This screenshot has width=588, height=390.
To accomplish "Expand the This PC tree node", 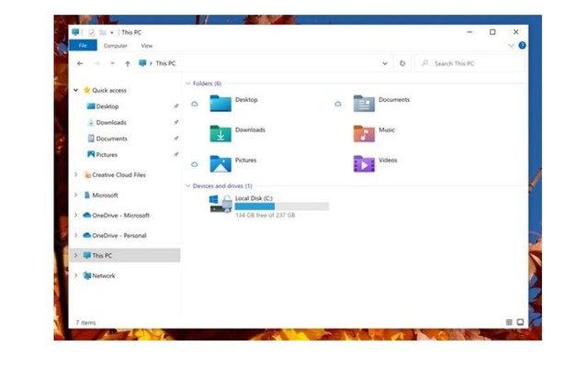I will tap(75, 255).
